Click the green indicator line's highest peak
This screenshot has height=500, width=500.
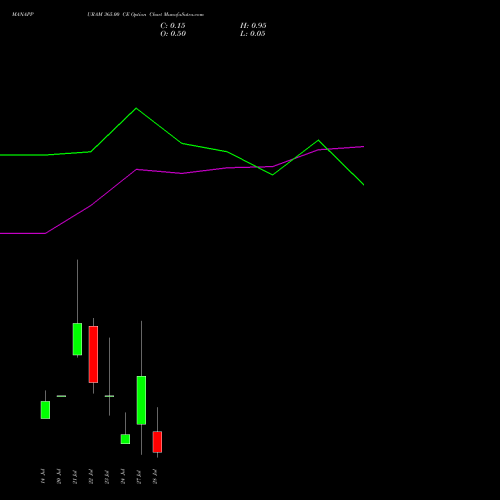point(136,108)
